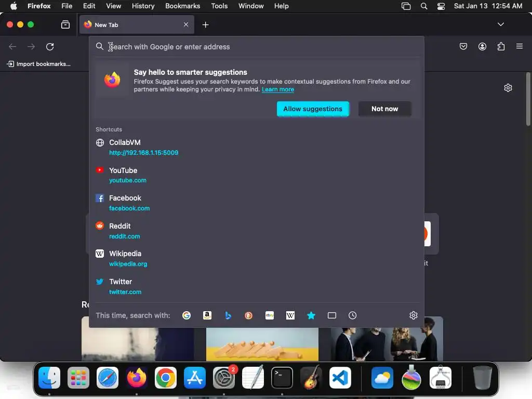Click the page vertical scrollbar
The height and width of the screenshot is (399, 532).
pos(528,99)
